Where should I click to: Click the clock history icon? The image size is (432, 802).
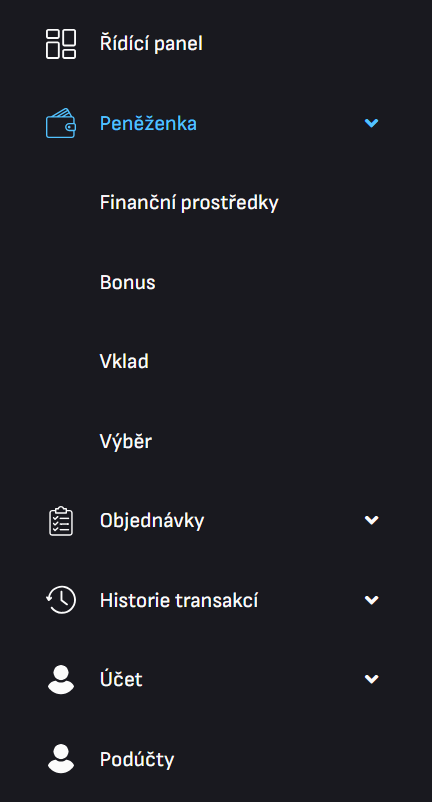61,600
